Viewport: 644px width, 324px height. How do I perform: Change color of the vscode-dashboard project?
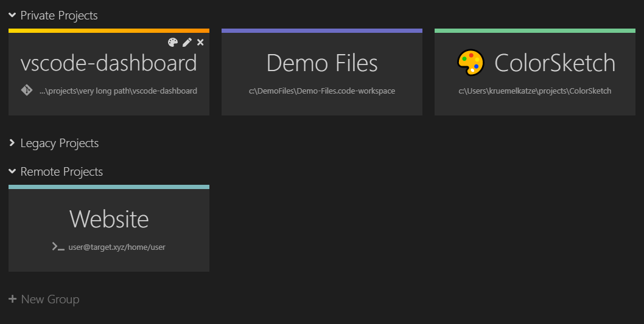coord(173,42)
